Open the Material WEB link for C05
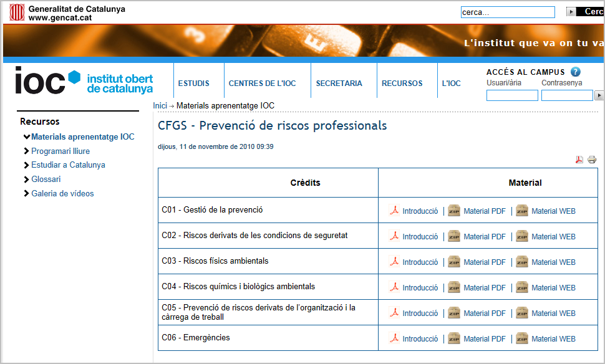Screen dimensions: 605x364 [x=553, y=314]
